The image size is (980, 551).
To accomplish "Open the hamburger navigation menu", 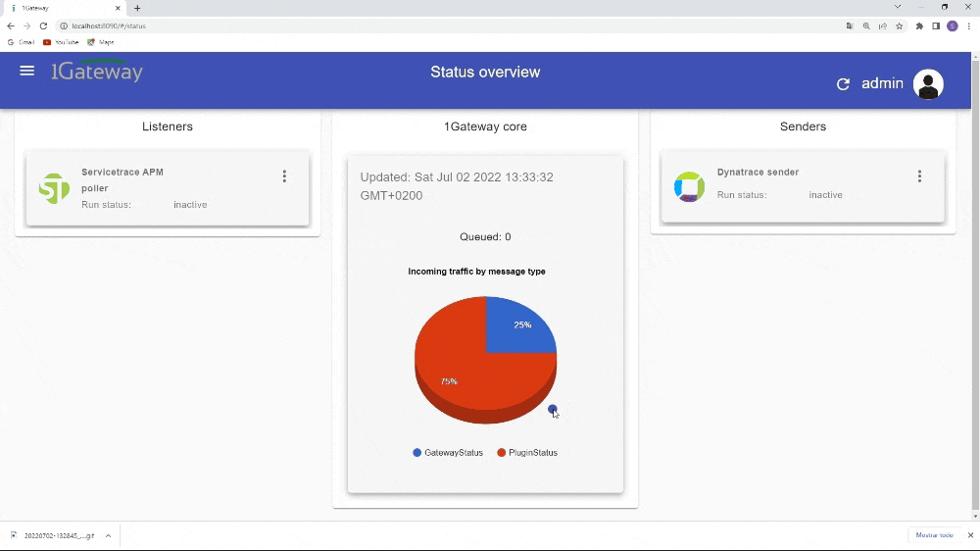I will (27, 71).
